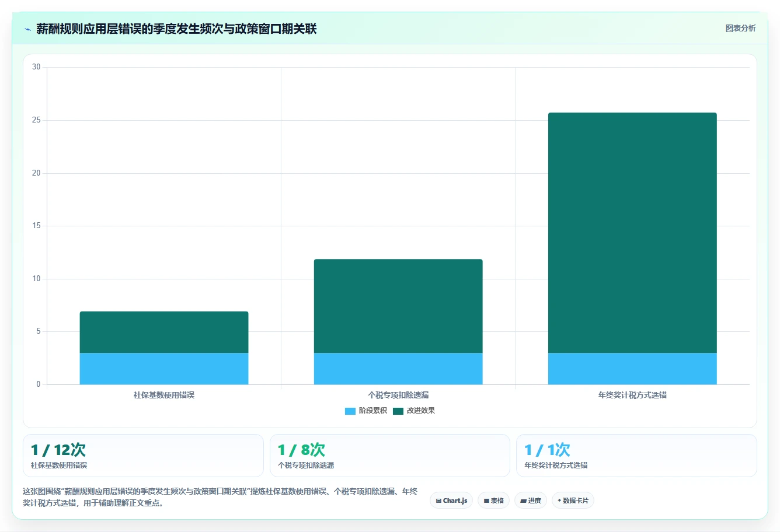Click the 改进效果 legend label

pos(421,411)
